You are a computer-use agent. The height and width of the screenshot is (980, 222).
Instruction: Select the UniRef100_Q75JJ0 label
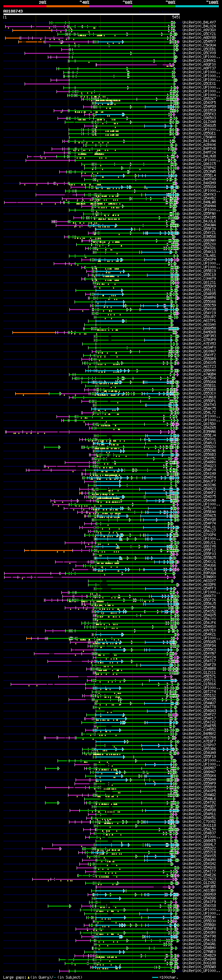tap(199, 508)
